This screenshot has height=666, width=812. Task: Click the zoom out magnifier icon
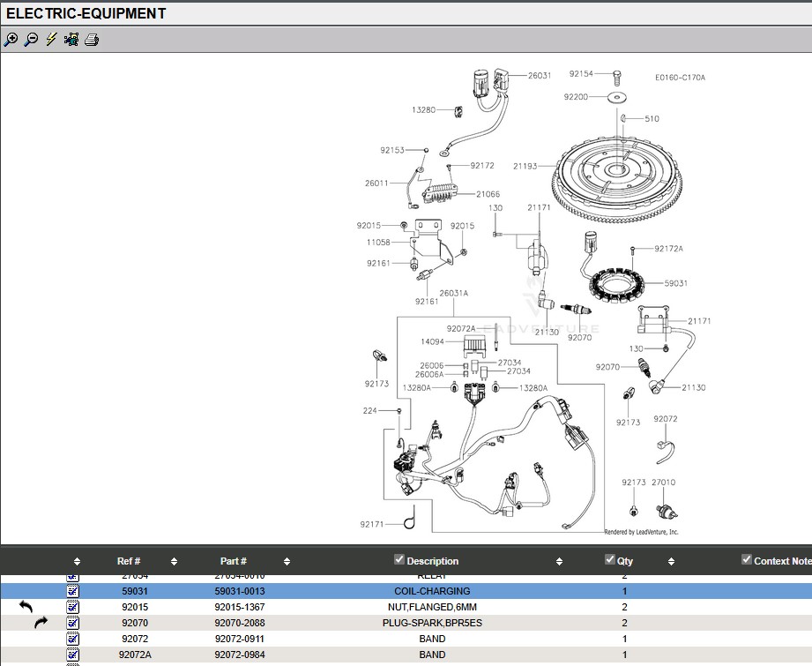click(x=31, y=40)
